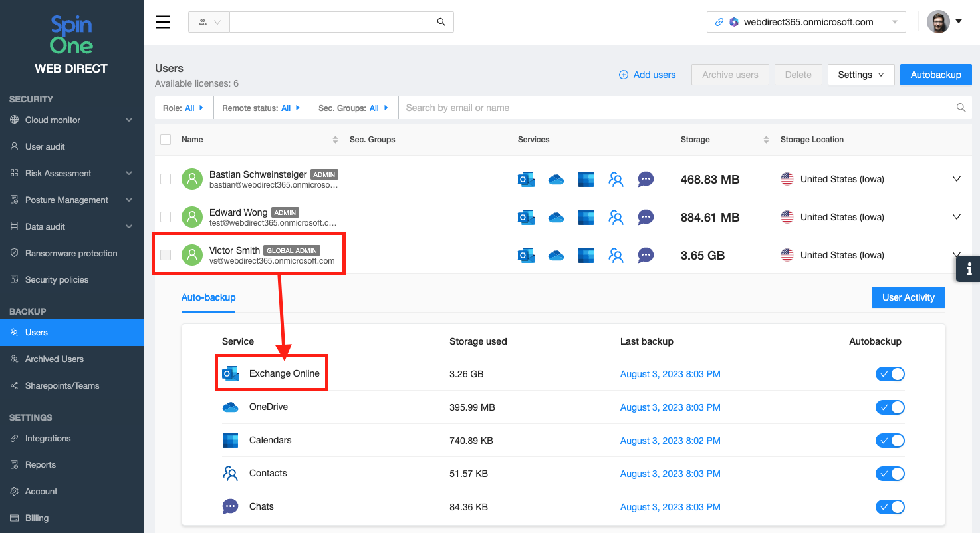Click the search magnifier icon in top bar
This screenshot has width=980, height=533.
point(441,22)
